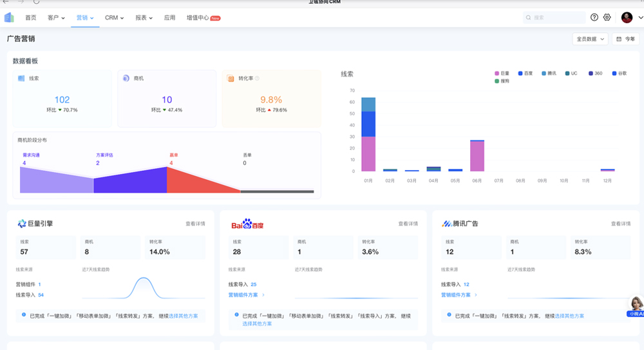Viewport: 644px width, 350px height.
Task: Toggle the 腾讯 series in chart legend
Action: click(x=549, y=73)
